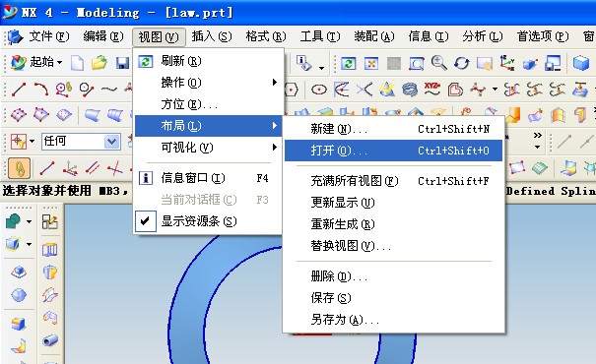Click the Open folder icon

[x=99, y=63]
